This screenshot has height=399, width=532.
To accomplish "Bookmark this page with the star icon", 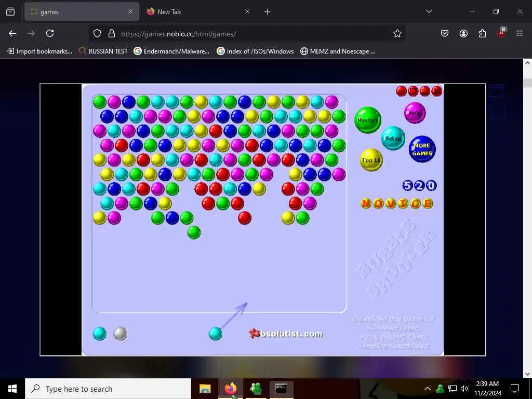I will click(397, 33).
